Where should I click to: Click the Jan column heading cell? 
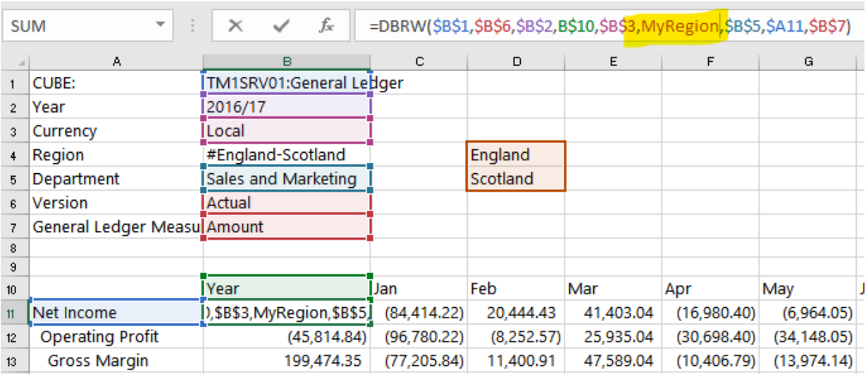[418, 289]
